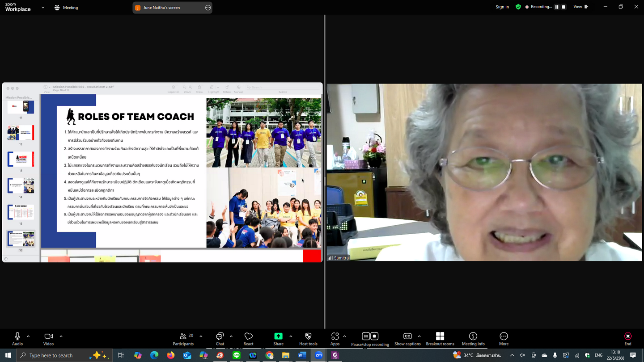Open the Meeting tab at top
This screenshot has width=644, height=362.
[x=66, y=8]
